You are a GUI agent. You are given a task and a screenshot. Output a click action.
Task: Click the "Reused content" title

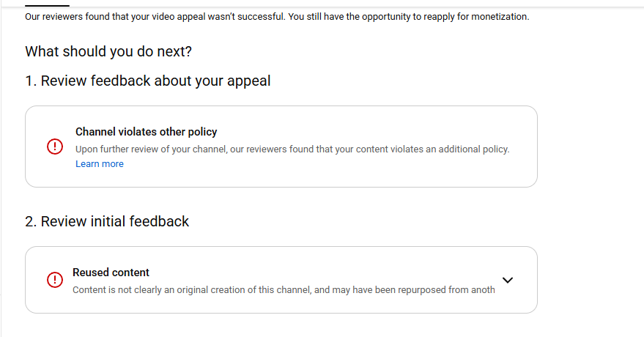(x=111, y=273)
